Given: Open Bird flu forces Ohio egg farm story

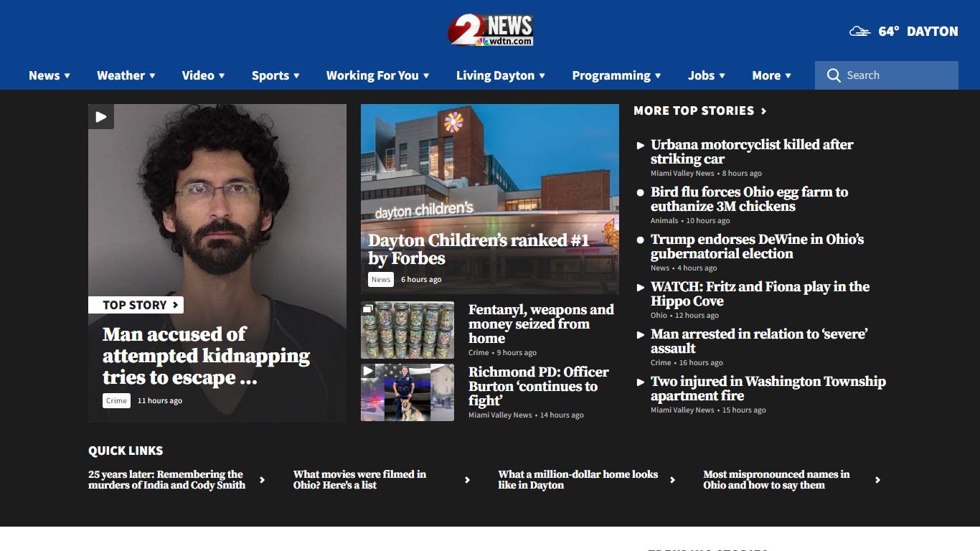Looking at the screenshot, I should point(749,199).
